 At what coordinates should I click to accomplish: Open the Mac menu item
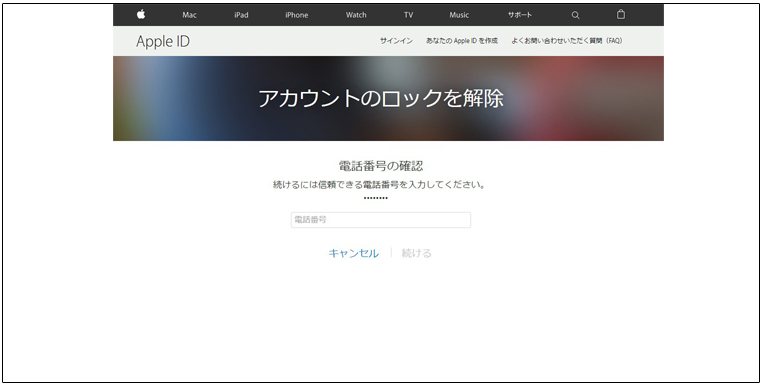pos(189,15)
